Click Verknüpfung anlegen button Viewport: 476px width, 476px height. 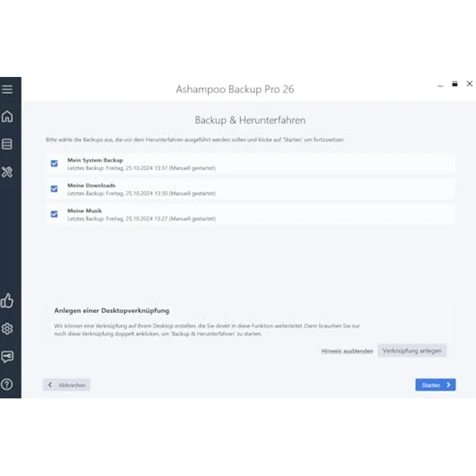(412, 351)
